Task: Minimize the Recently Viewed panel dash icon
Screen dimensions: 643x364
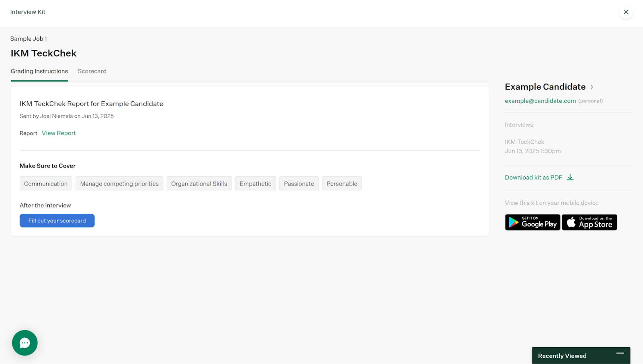Action: coord(620,353)
